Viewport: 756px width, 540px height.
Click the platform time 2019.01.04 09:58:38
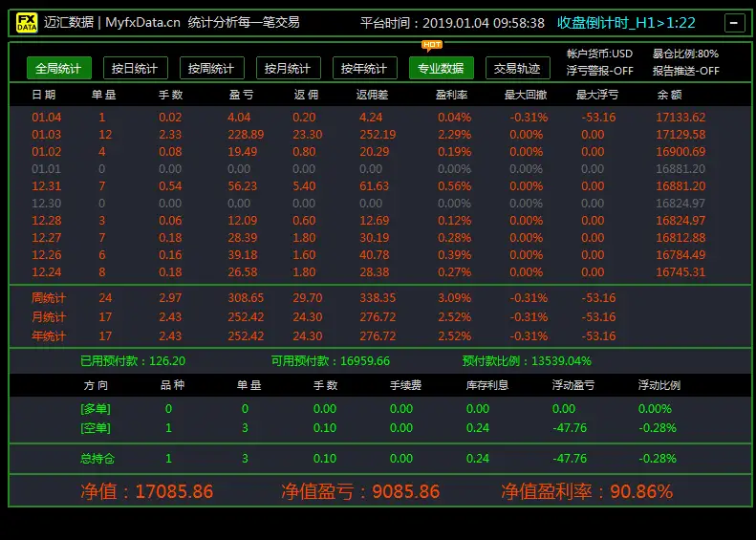[483, 23]
